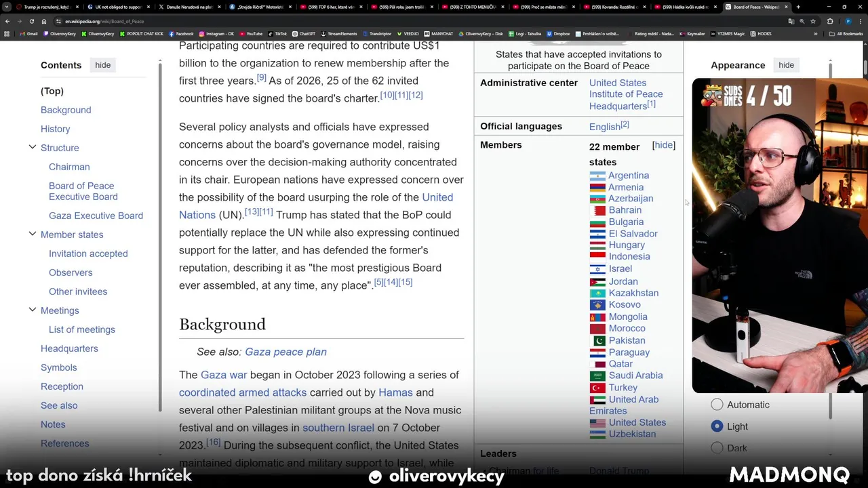The width and height of the screenshot is (868, 488).
Task: Open the Chrome three-dot menu
Action: point(860,21)
